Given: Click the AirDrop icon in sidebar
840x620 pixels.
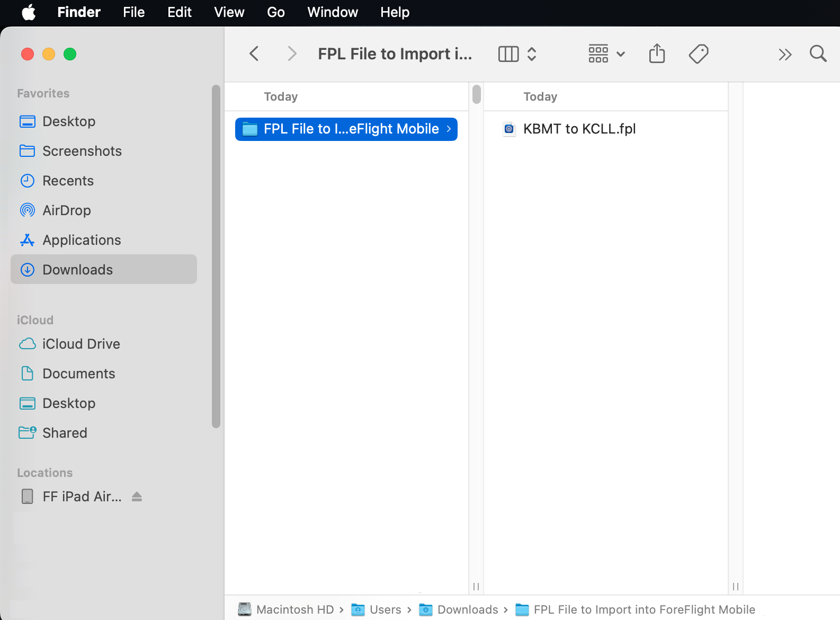Looking at the screenshot, I should tap(27, 210).
